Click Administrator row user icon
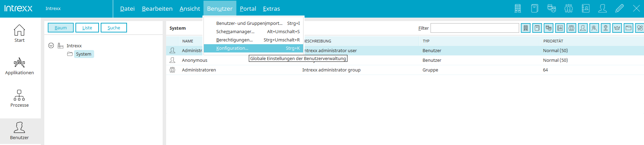The height and width of the screenshot is (145, 644). click(172, 50)
